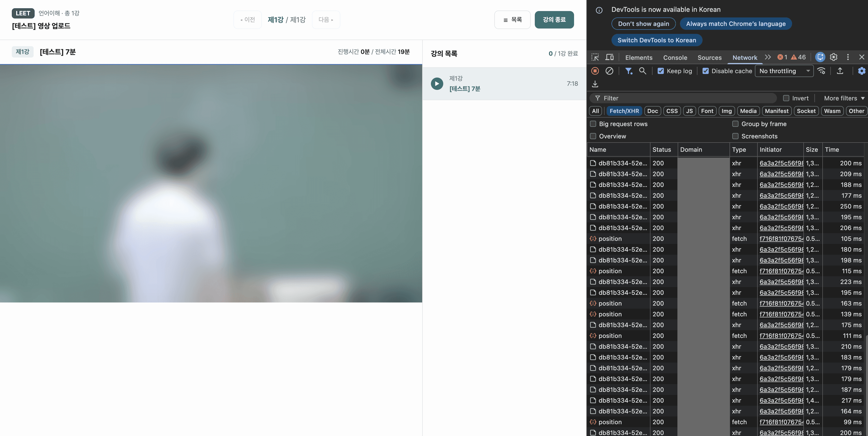Toggle the device toolbar icon

609,57
